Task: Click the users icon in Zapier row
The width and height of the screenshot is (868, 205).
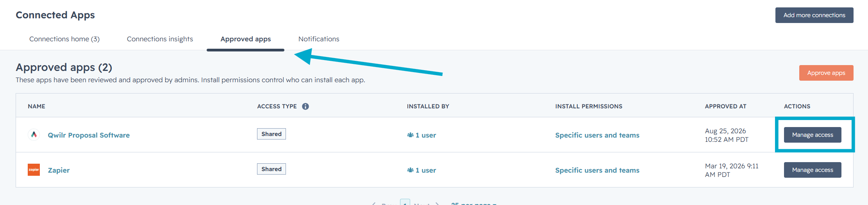Action: (410, 170)
